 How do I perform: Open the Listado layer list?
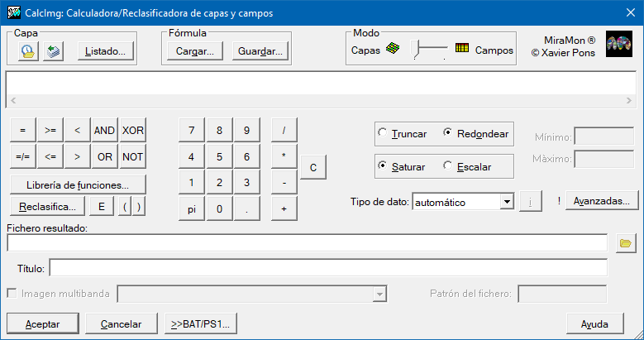pos(105,51)
